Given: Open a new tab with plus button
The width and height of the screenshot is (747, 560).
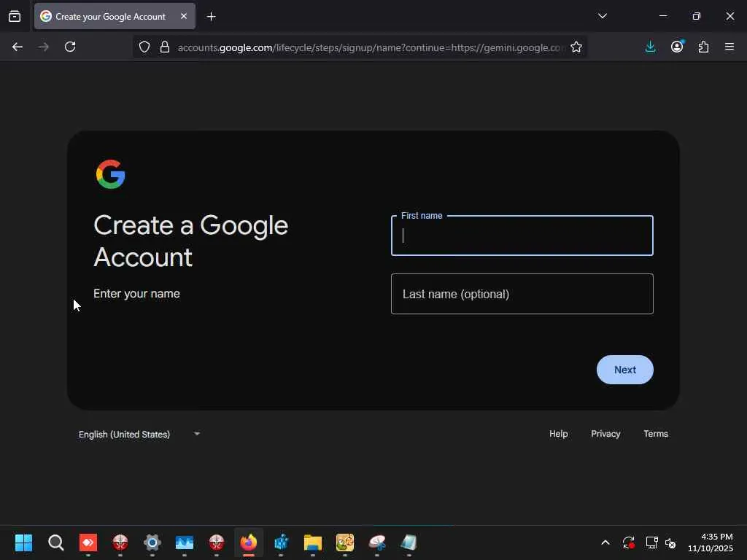Looking at the screenshot, I should click(x=211, y=17).
